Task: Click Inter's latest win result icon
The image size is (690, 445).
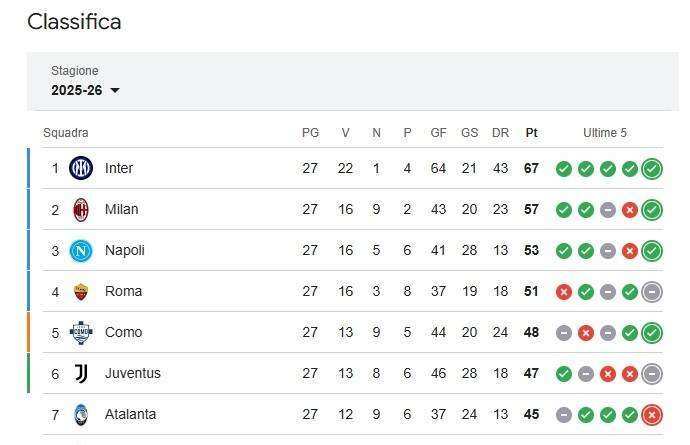Action: [x=652, y=168]
